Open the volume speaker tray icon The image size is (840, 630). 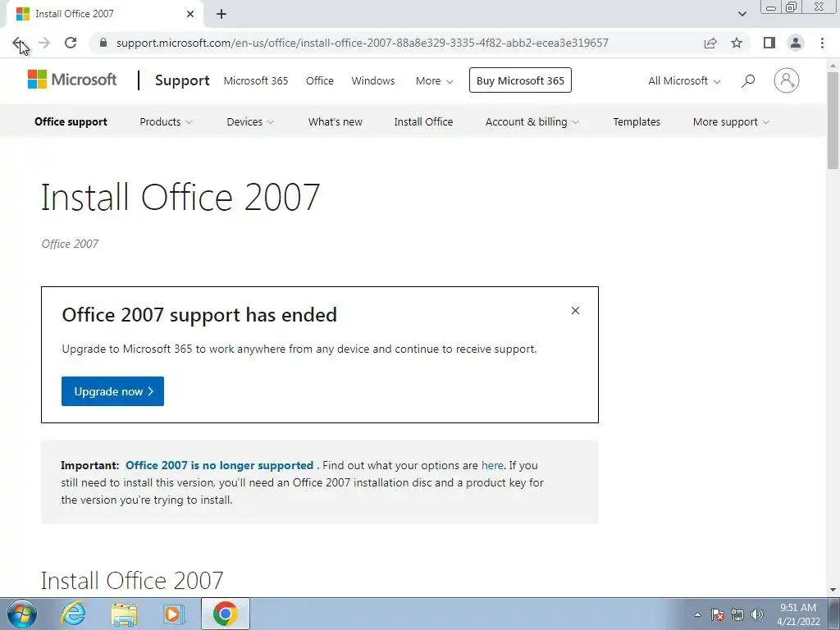(x=757, y=614)
